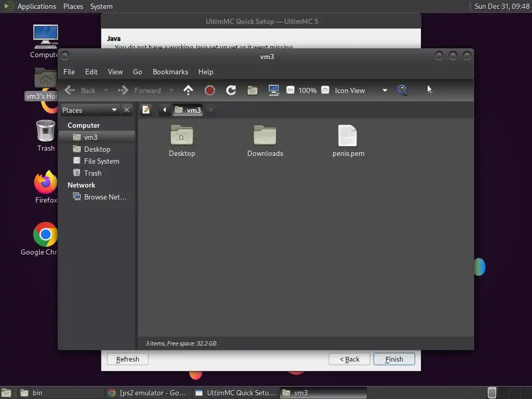Toggle the text location entry pencil icon
This screenshot has height=399, width=532.
pyautogui.click(x=146, y=110)
